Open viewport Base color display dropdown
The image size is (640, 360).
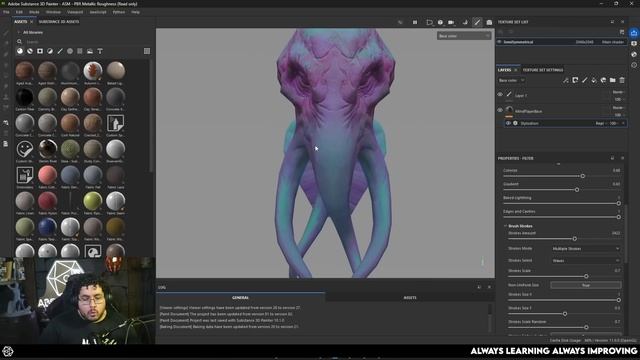[x=464, y=36]
